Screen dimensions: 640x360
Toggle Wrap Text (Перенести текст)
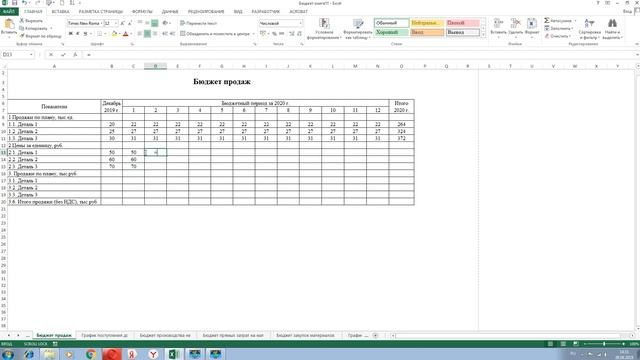[x=198, y=23]
